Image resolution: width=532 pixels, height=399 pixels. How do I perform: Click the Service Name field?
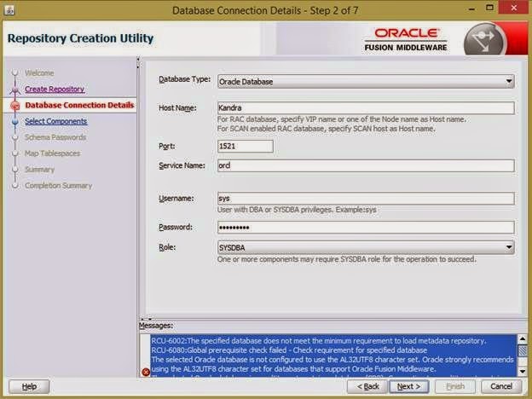tap(366, 165)
